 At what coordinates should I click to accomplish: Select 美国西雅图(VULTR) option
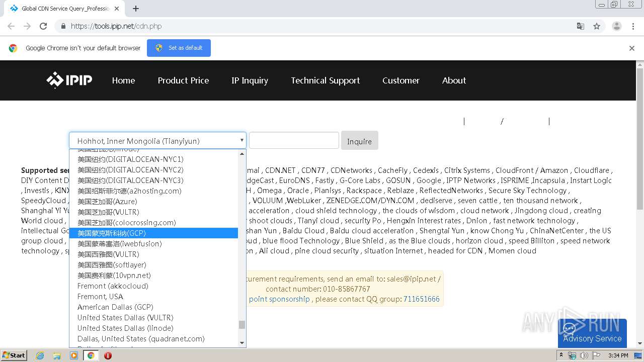click(153, 254)
